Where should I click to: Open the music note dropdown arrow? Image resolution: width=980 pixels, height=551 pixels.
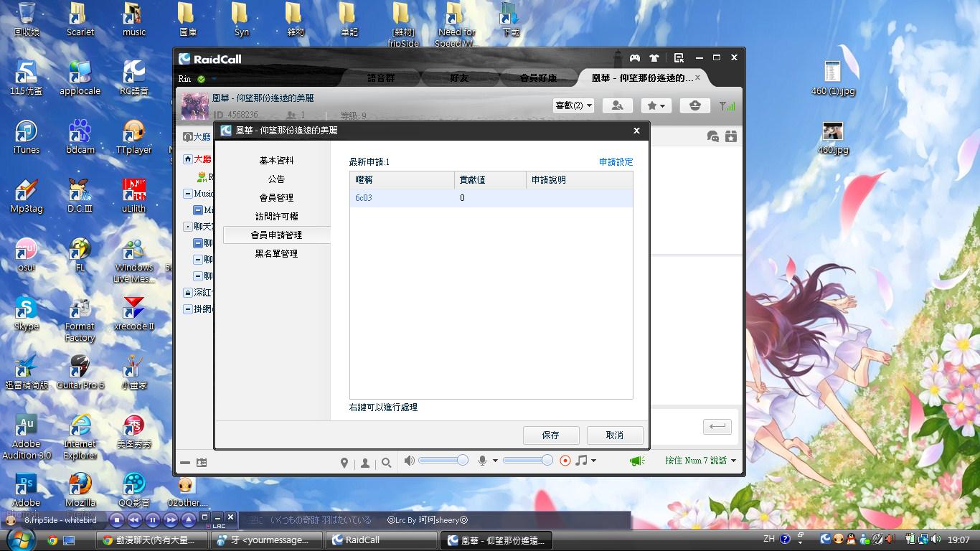(x=593, y=461)
